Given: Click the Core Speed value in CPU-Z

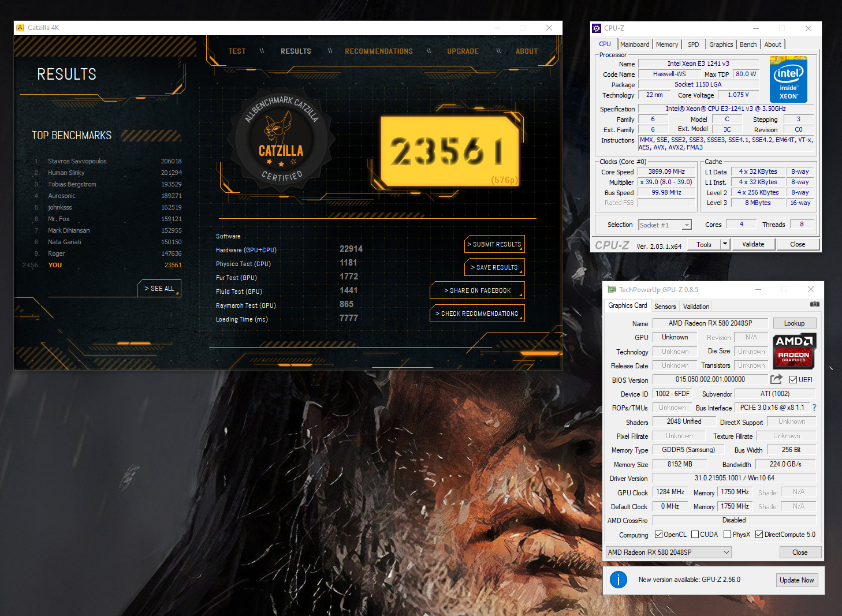Looking at the screenshot, I should [x=666, y=171].
